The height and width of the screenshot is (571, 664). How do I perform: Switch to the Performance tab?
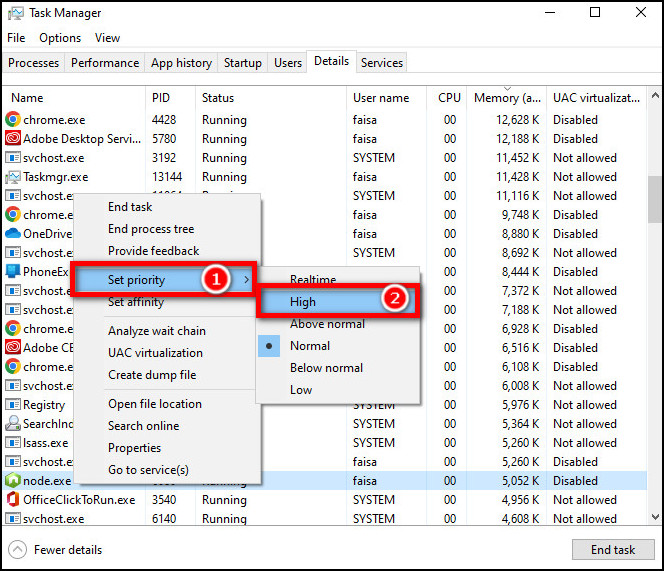[x=105, y=63]
